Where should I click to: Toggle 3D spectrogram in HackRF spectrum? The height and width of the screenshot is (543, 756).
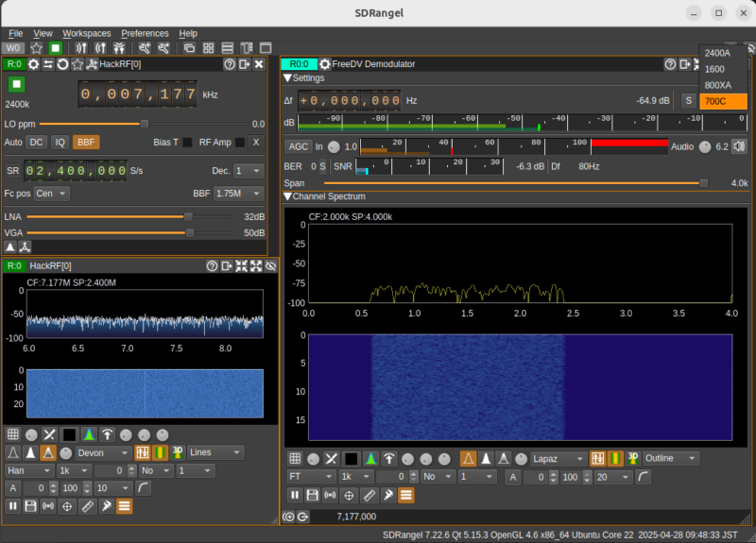(176, 452)
